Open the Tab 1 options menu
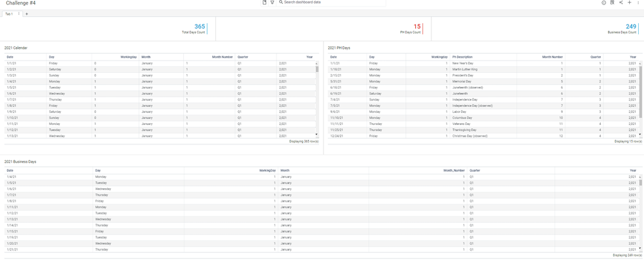 pyautogui.click(x=19, y=14)
